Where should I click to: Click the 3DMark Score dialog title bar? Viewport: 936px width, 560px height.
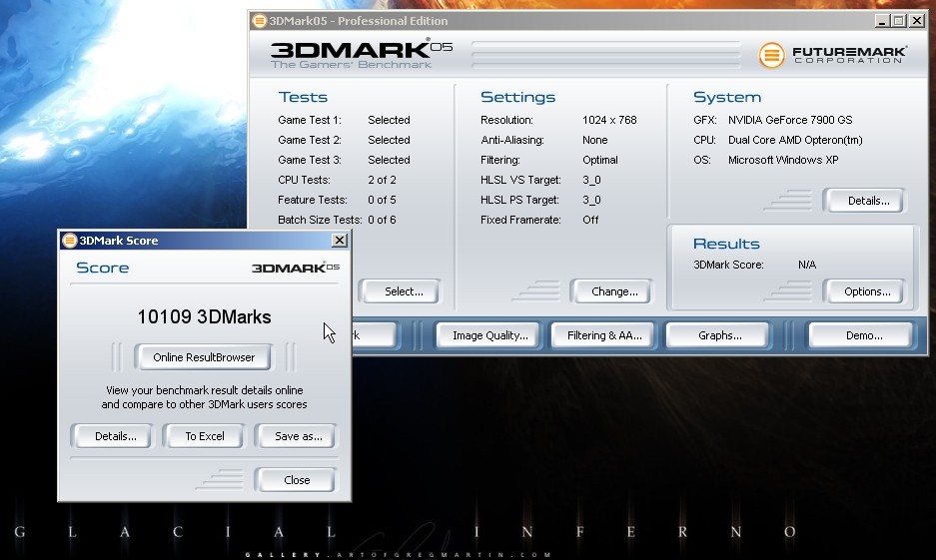(204, 241)
